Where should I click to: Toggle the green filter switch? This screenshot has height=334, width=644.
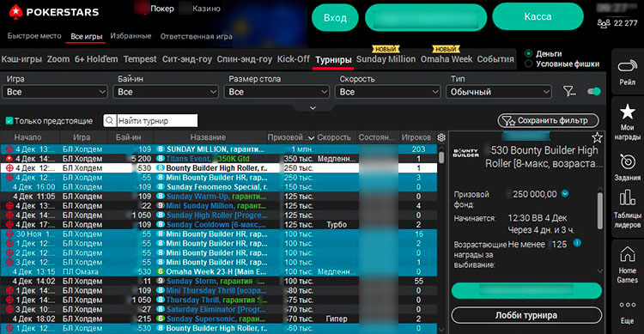pos(594,91)
